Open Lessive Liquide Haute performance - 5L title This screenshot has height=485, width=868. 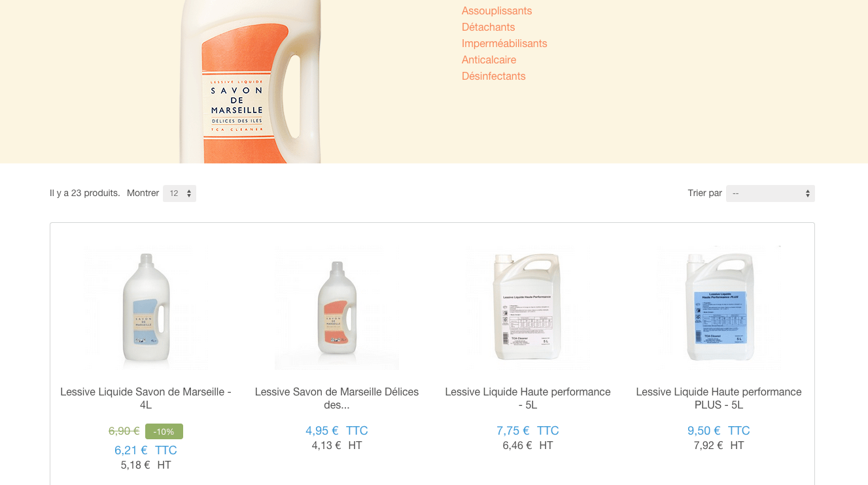tap(528, 399)
